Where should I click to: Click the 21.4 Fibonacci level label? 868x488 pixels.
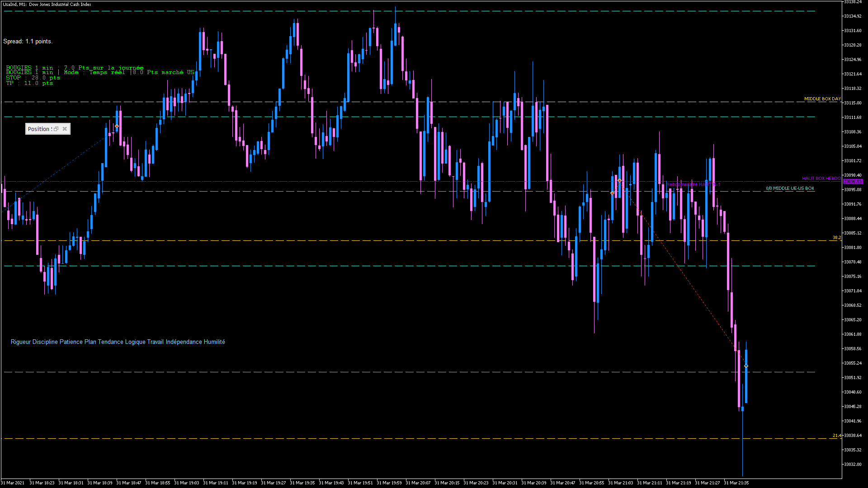(x=836, y=436)
